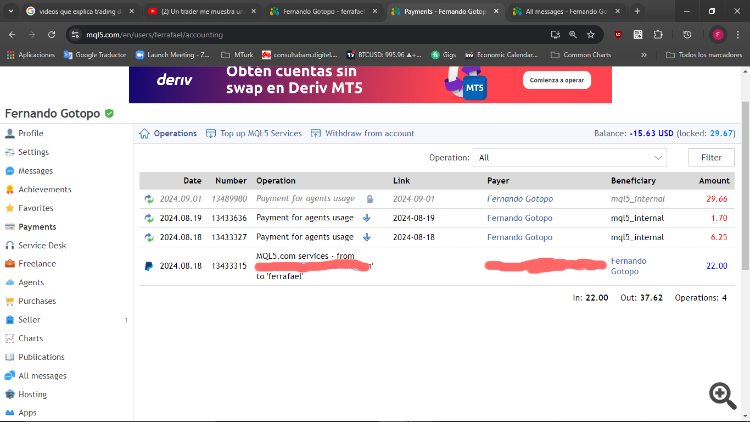Open the Profile sidebar item
This screenshot has width=750, height=422.
pos(31,133)
